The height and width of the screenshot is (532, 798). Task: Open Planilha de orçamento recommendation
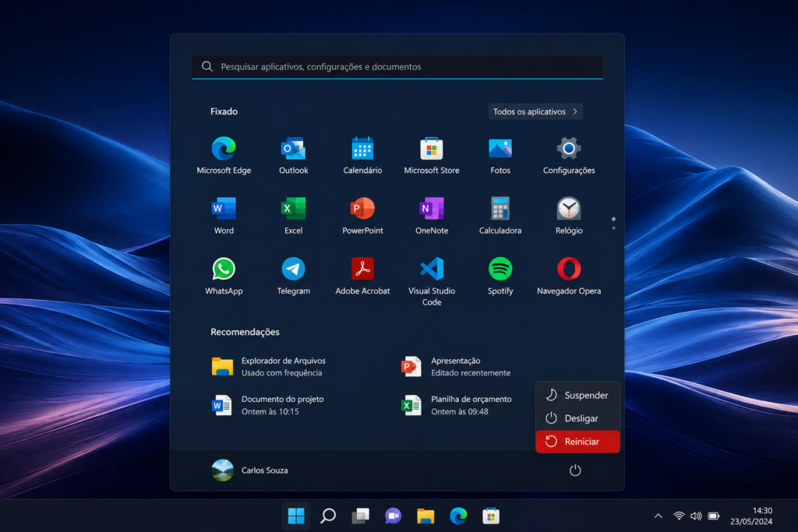[457, 405]
